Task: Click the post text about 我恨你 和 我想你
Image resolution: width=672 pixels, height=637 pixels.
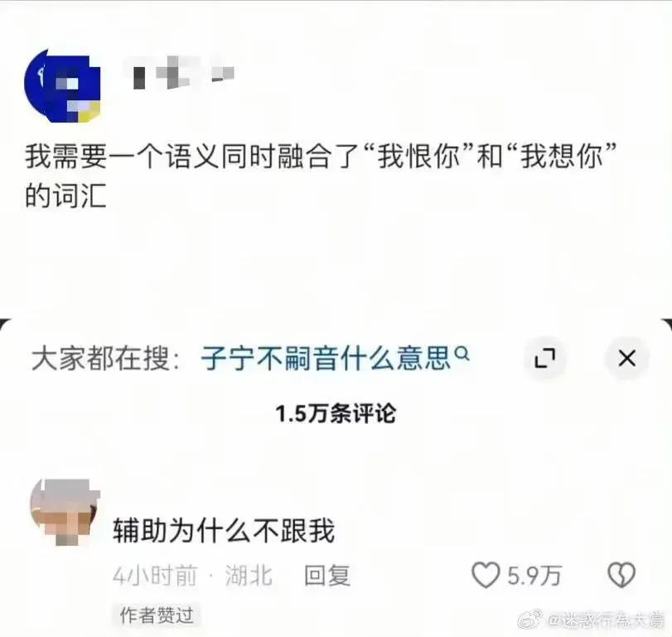Action: (321, 176)
